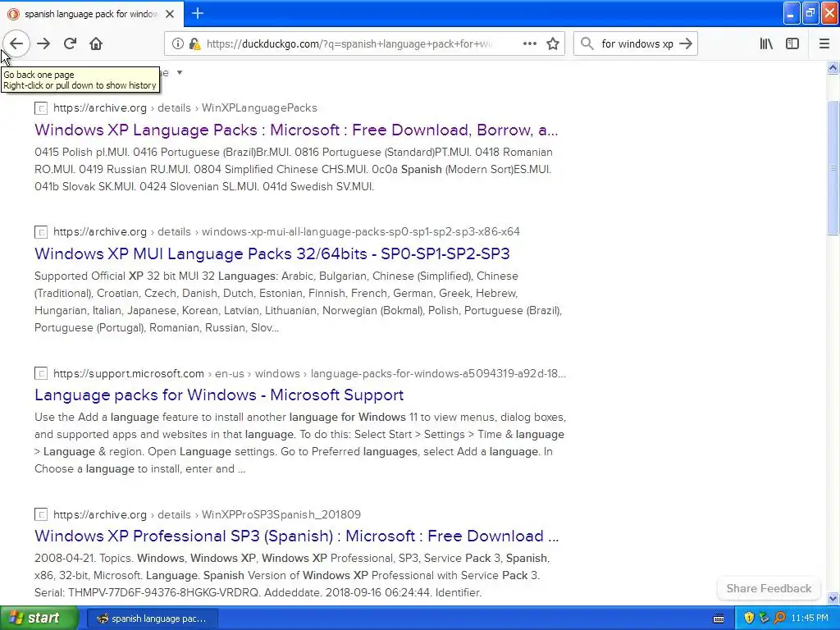The height and width of the screenshot is (630, 840).
Task: Click the network connection tray icon
Action: pyautogui.click(x=765, y=619)
